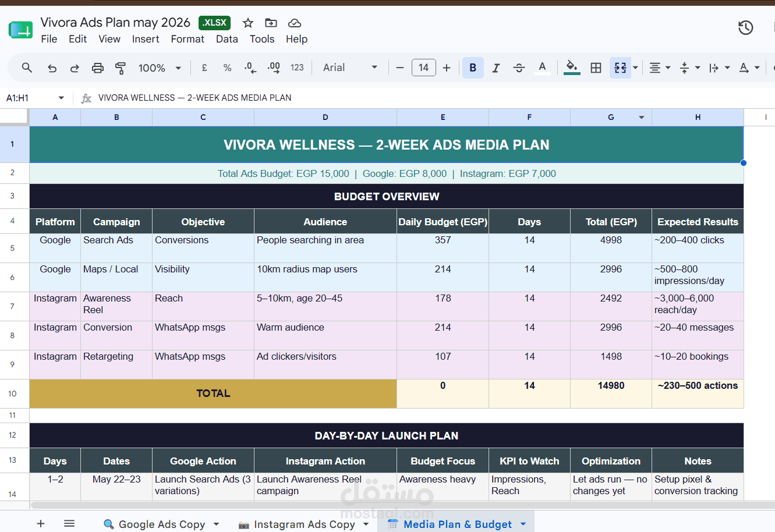
Task: Click the font size field 14
Action: click(x=423, y=68)
